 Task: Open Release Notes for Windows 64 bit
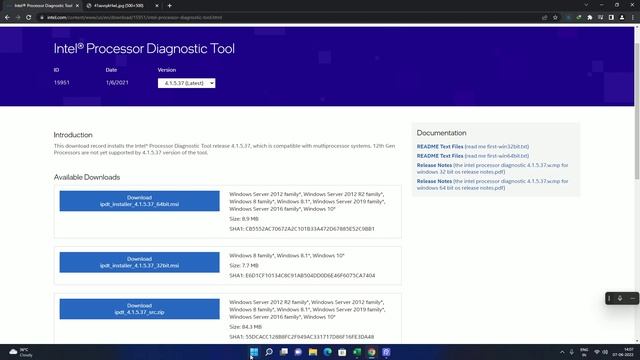tap(492, 184)
